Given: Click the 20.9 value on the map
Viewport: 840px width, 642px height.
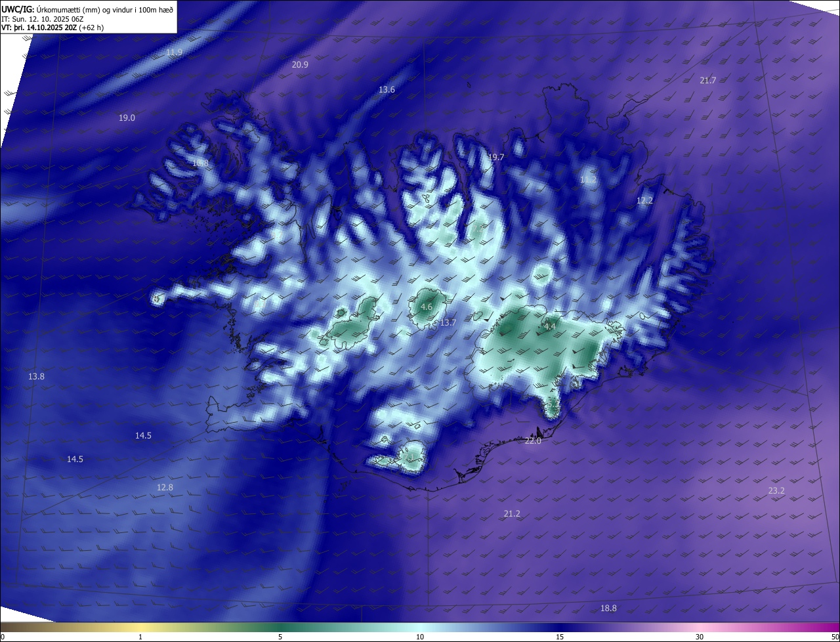Looking at the screenshot, I should (x=300, y=64).
